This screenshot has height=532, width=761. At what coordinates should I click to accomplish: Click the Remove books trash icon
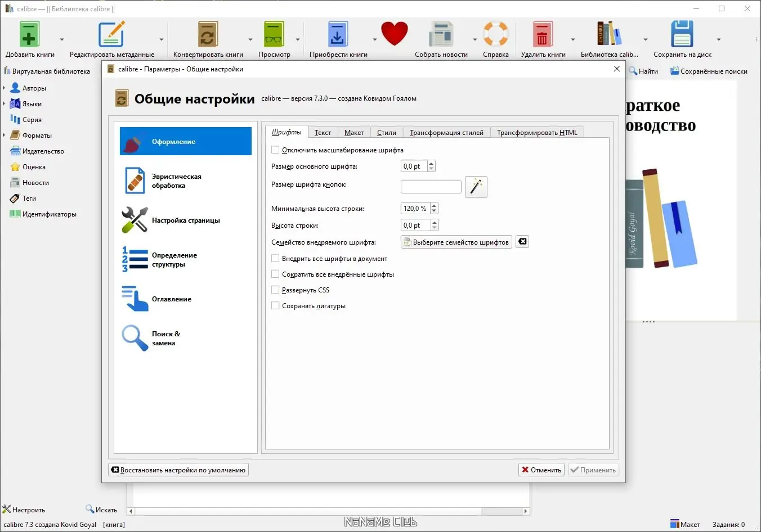coord(543,34)
